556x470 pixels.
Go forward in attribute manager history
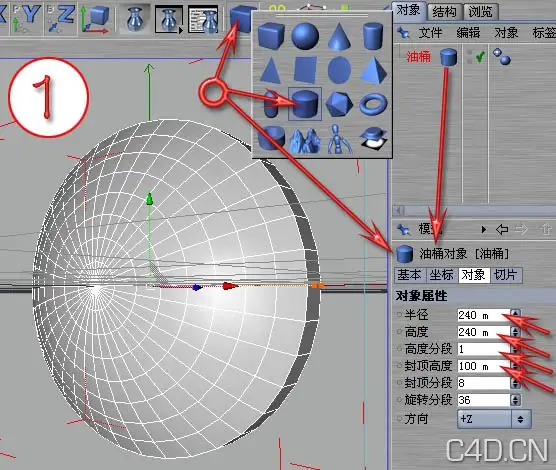[x=521, y=230]
